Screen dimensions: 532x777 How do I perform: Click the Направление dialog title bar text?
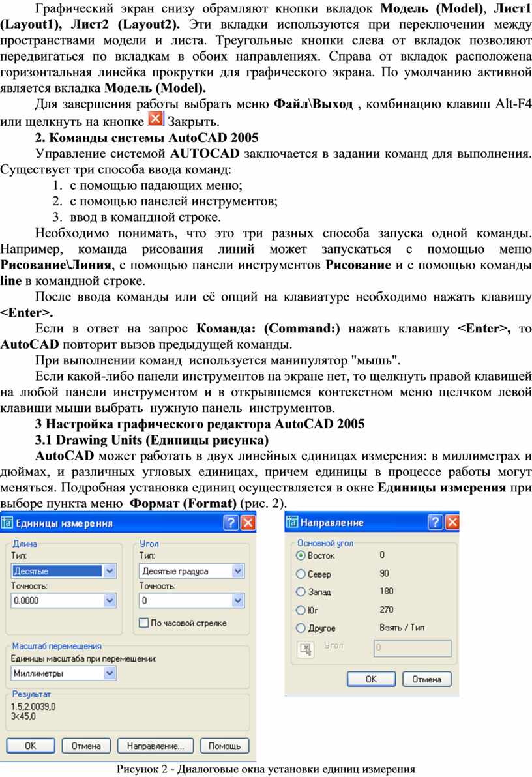coord(332,522)
